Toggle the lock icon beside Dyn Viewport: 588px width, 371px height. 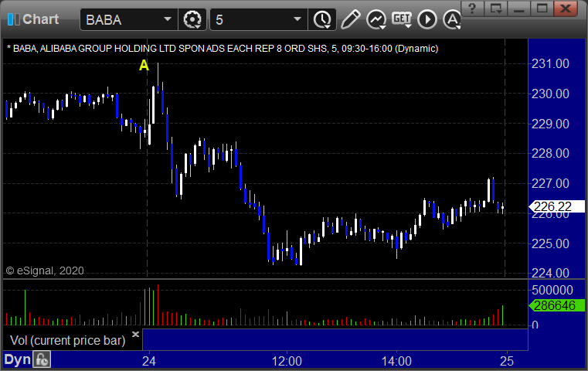tap(42, 359)
